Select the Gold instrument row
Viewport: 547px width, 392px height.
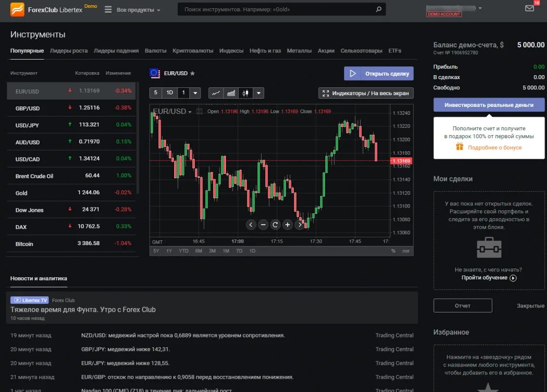[x=71, y=193]
